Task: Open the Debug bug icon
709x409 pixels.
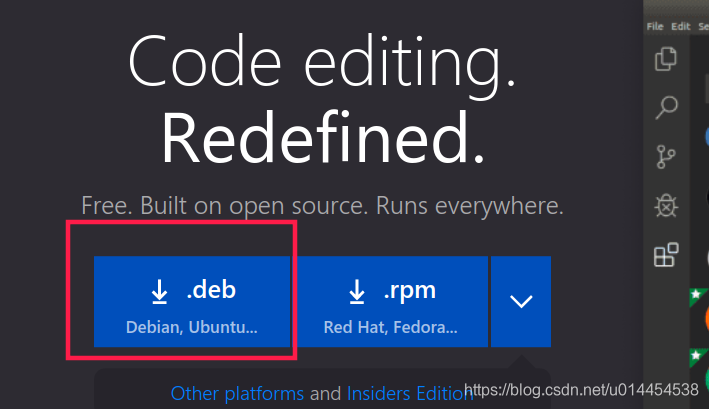Action: point(666,206)
